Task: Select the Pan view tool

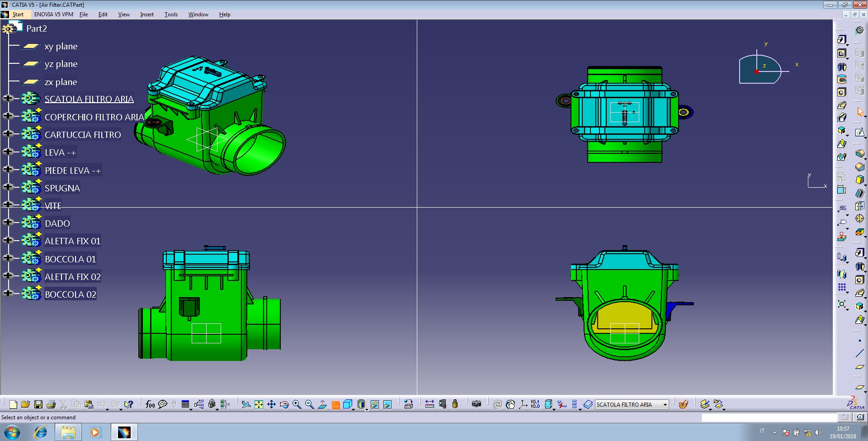Action: click(271, 404)
